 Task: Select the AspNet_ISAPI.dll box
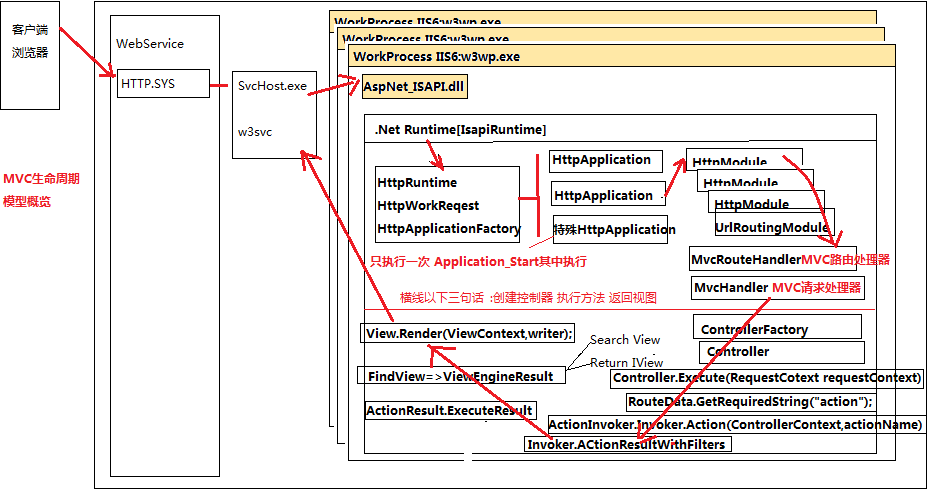(x=414, y=87)
